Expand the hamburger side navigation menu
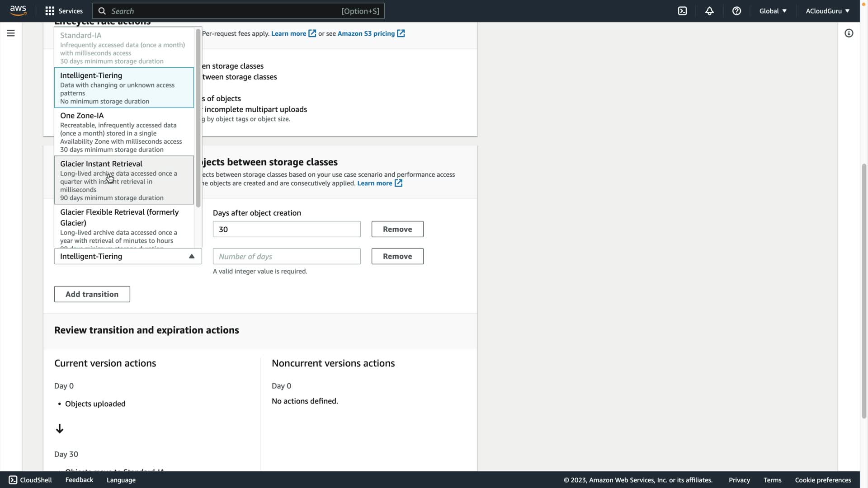Viewport: 868px width, 488px height. [11, 33]
